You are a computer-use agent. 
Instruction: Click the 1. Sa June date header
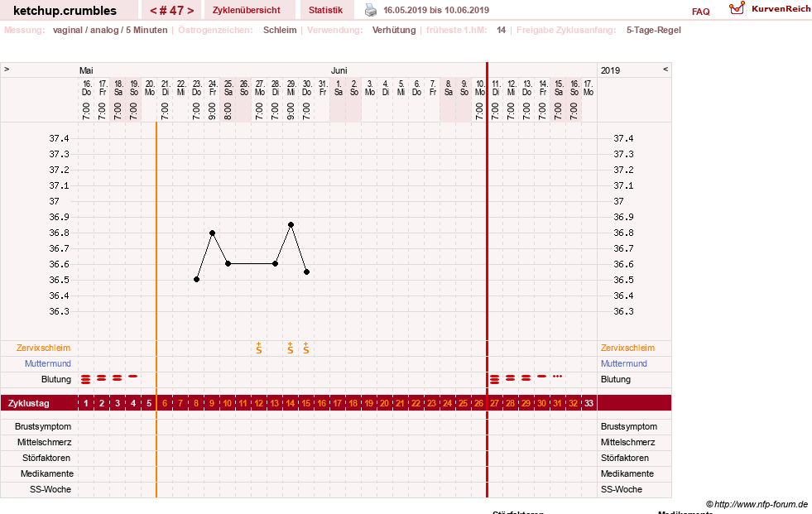[339, 88]
